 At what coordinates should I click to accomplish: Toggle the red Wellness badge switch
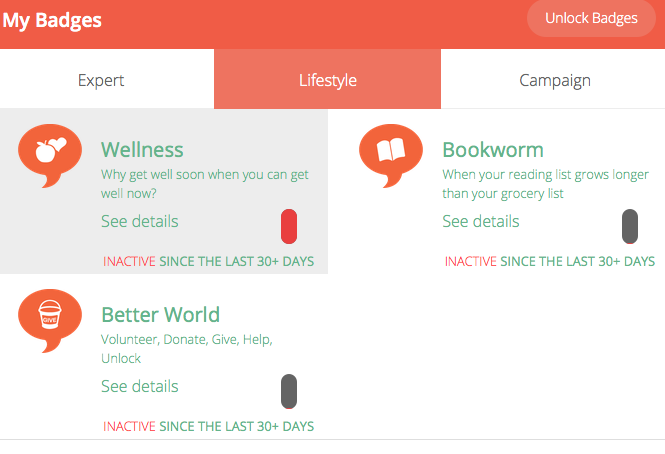pyautogui.click(x=289, y=226)
